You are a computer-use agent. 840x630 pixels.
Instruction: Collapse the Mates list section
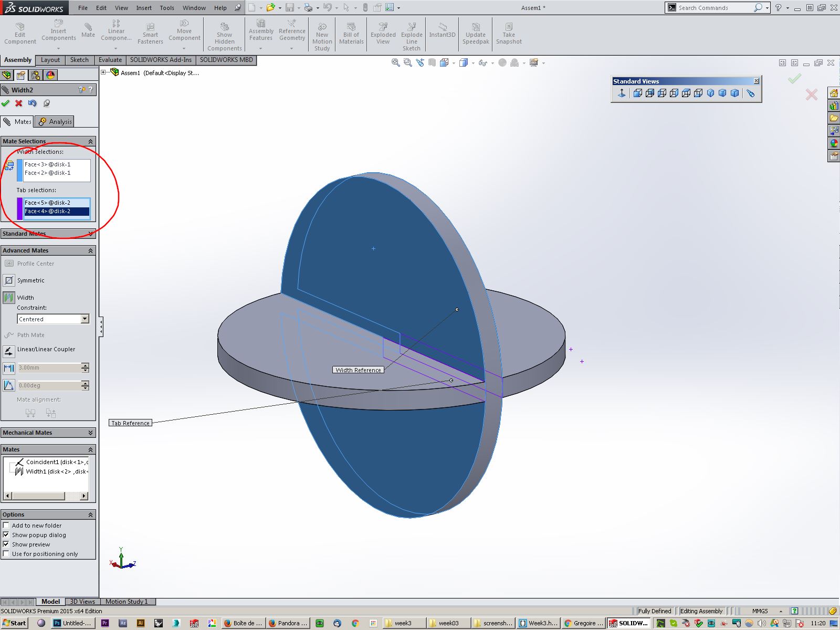[x=90, y=449]
